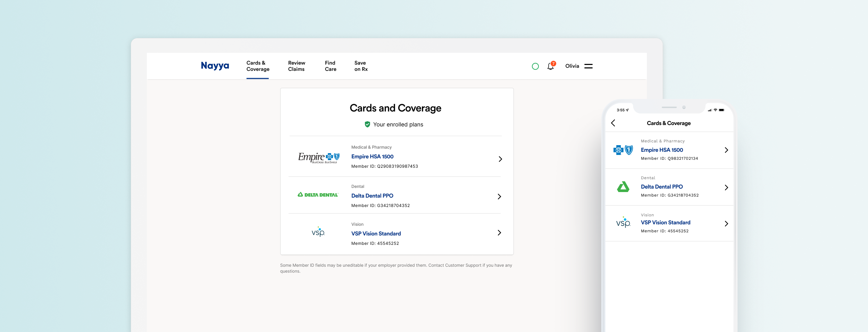This screenshot has width=868, height=332.
Task: Open the hamburger menu next to Olivia
Action: coord(589,66)
